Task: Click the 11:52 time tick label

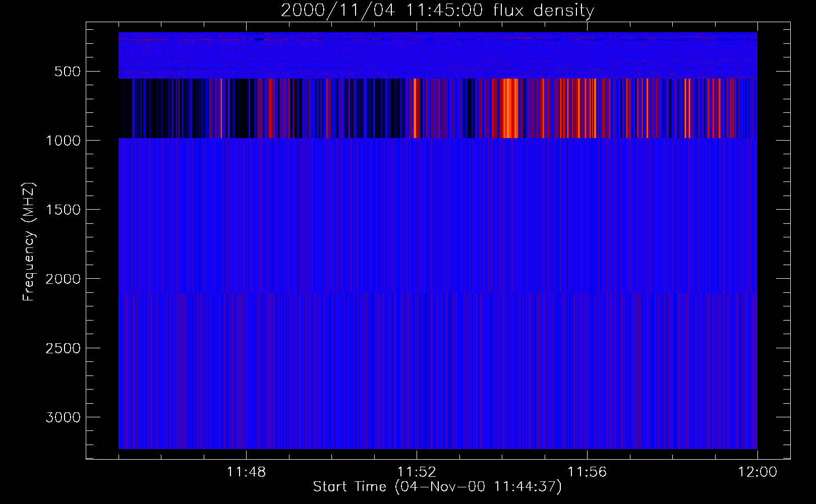Action: pos(417,472)
